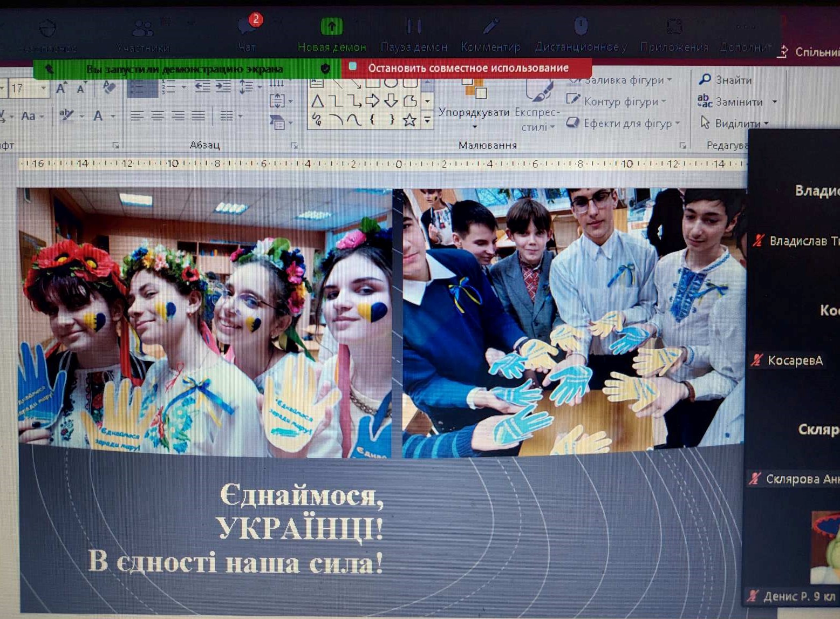Increase font size with the larger A icon
This screenshot has width=840, height=619.
coord(62,88)
